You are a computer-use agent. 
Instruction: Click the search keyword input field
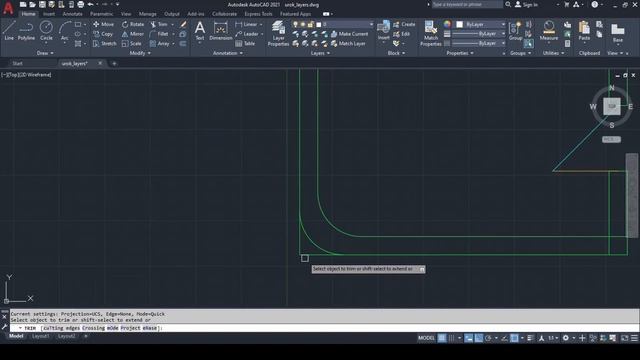(467, 4)
